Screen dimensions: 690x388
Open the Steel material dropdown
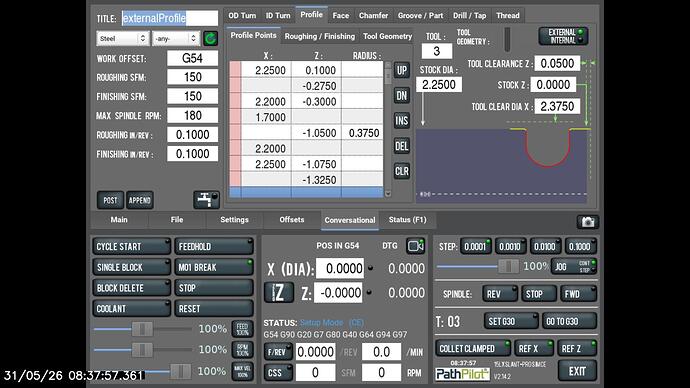click(x=122, y=39)
